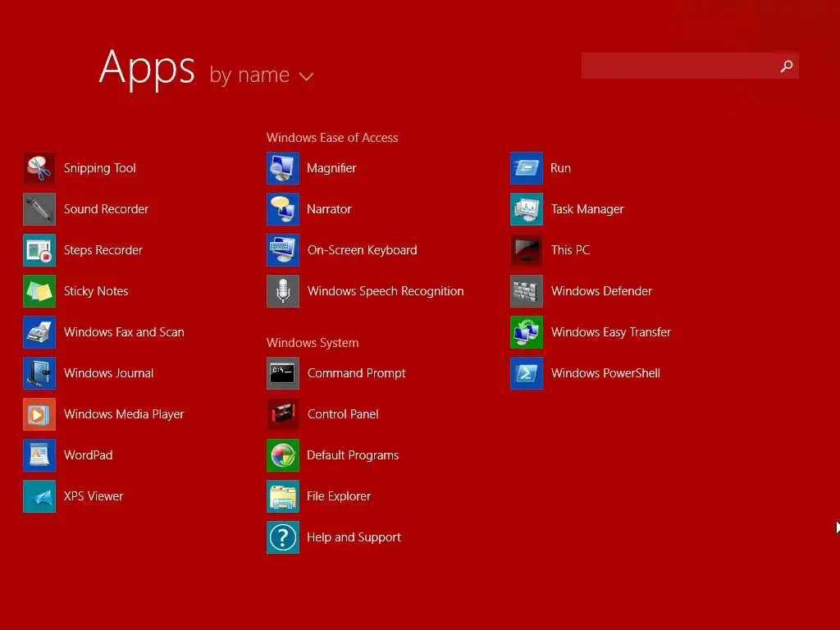This screenshot has width=840, height=630.
Task: Start Narrator via its icon
Action: [283, 209]
